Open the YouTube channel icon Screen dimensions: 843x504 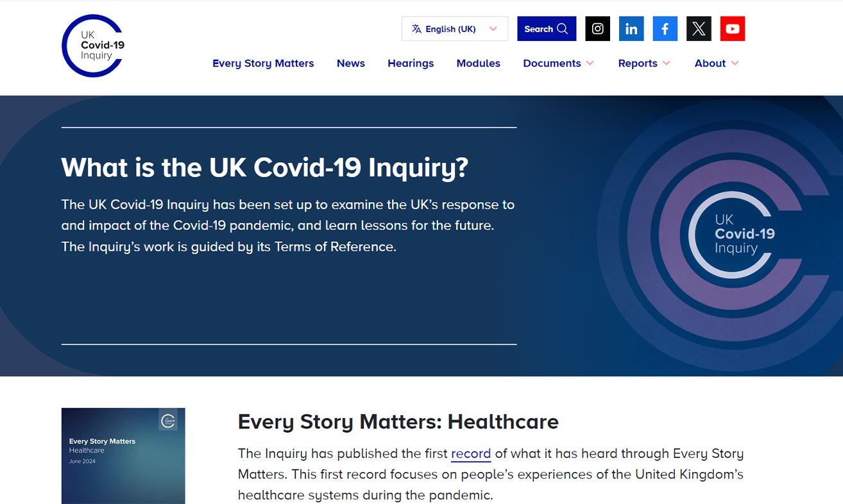tap(732, 29)
